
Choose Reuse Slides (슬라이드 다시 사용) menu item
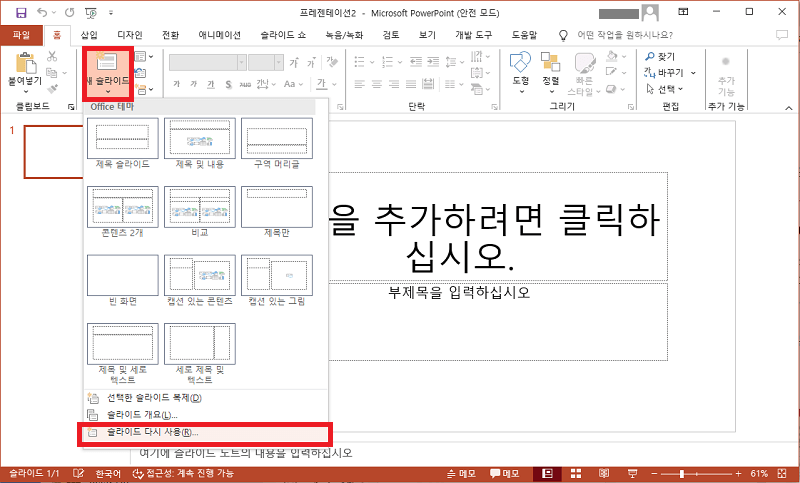click(x=205, y=433)
